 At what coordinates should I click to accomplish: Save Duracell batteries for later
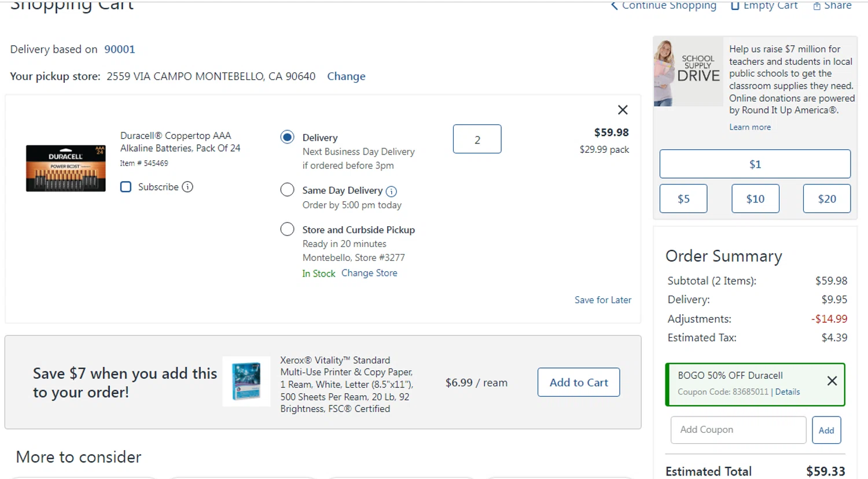(x=603, y=300)
